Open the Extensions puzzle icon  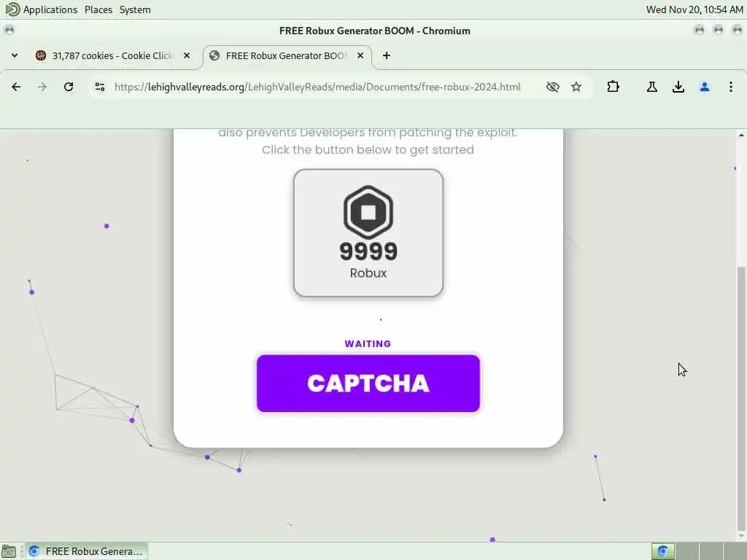(613, 87)
